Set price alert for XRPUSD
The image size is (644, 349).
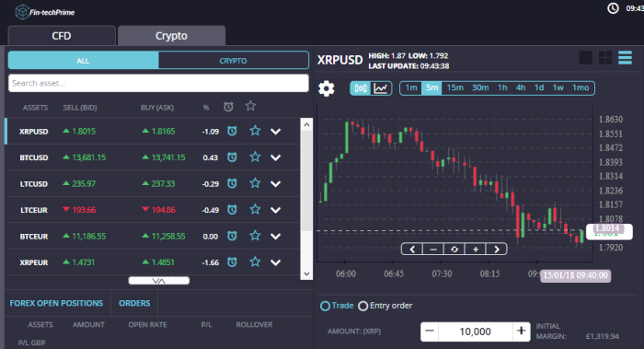click(x=232, y=131)
